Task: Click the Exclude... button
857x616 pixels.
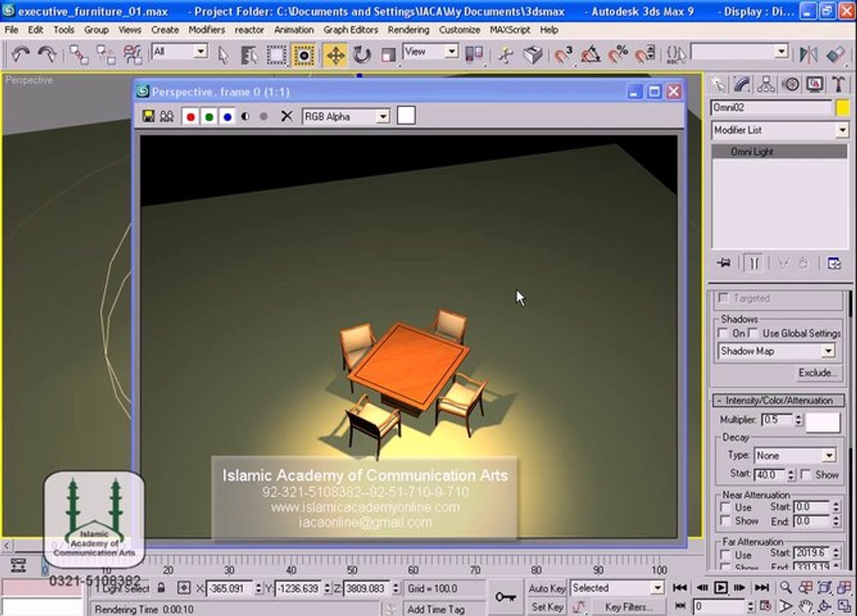Action: pos(817,373)
